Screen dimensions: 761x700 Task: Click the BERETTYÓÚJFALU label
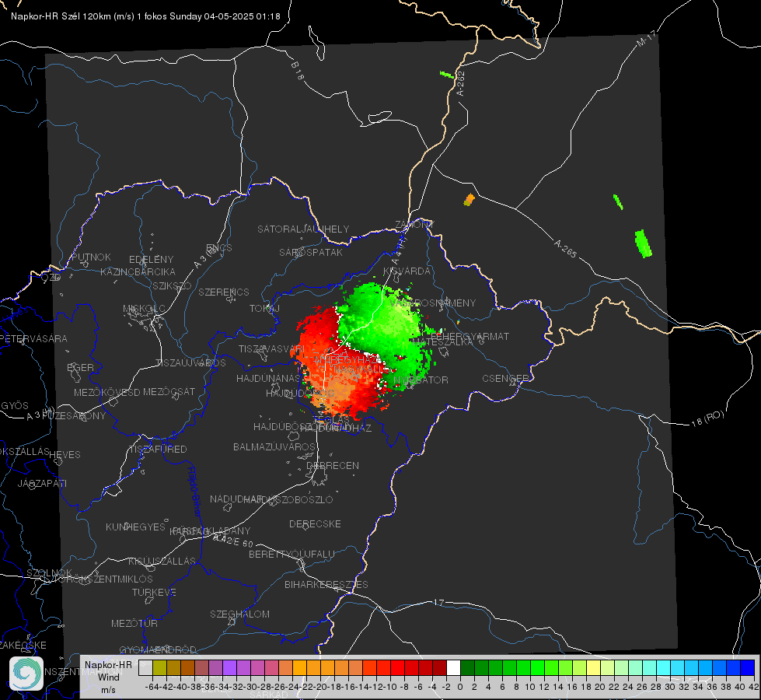click(x=291, y=555)
